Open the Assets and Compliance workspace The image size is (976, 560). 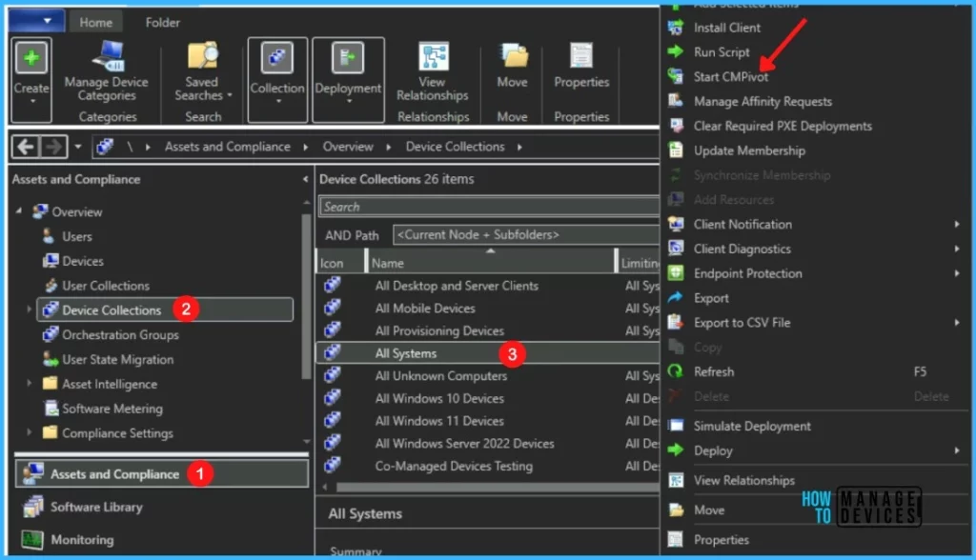[x=162, y=473]
